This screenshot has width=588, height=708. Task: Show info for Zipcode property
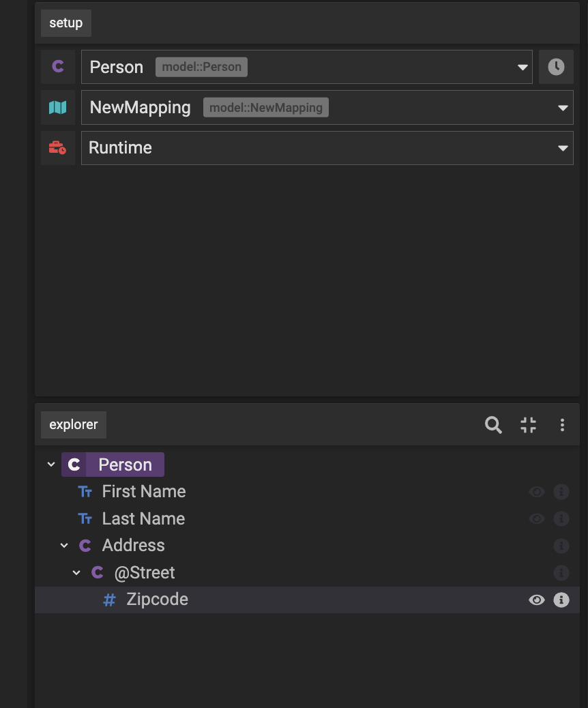561,600
